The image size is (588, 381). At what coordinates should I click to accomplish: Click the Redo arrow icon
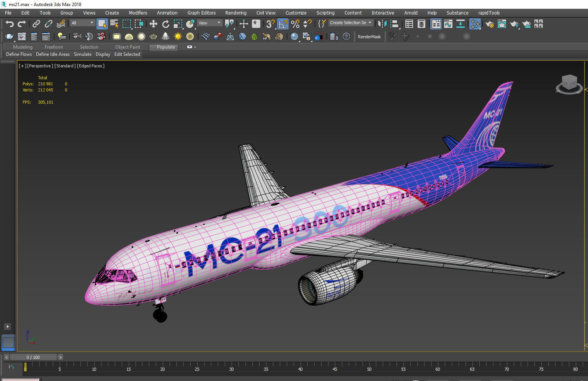tap(22, 24)
